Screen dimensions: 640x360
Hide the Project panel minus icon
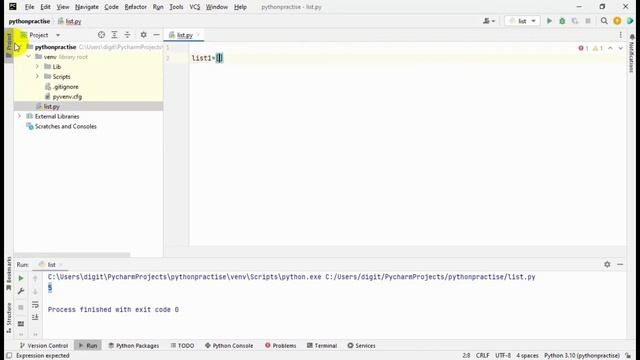coord(156,35)
